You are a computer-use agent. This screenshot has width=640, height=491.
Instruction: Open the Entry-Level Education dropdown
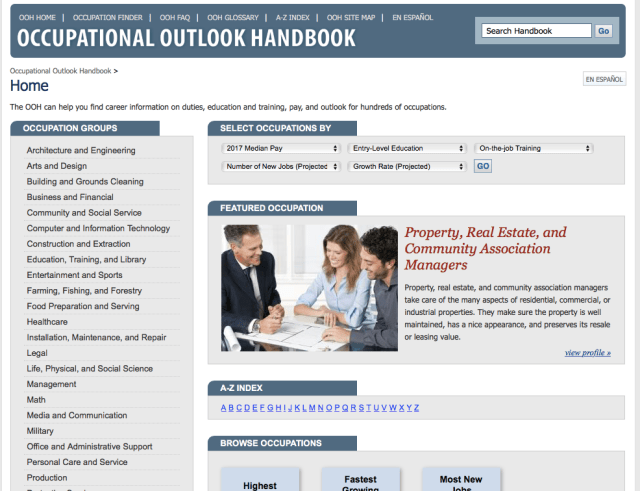(x=407, y=148)
